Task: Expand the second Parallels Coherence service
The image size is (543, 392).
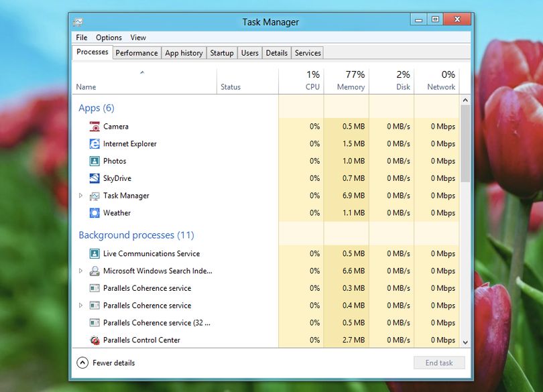Action: pyautogui.click(x=80, y=306)
